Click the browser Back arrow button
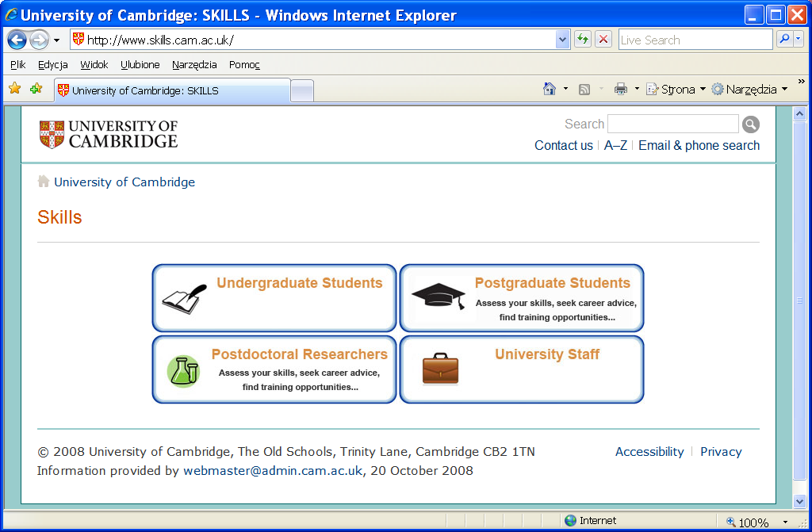Image resolution: width=812 pixels, height=532 pixels. (17, 40)
